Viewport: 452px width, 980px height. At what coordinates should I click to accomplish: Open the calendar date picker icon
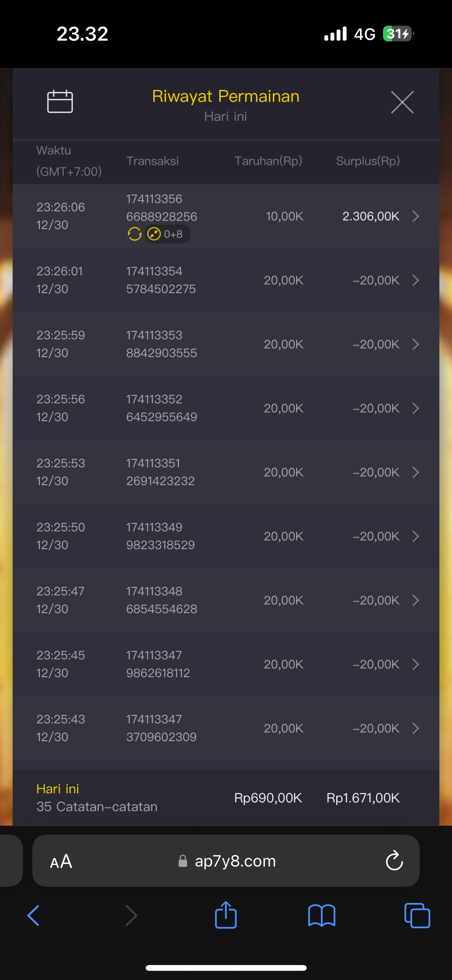click(60, 102)
